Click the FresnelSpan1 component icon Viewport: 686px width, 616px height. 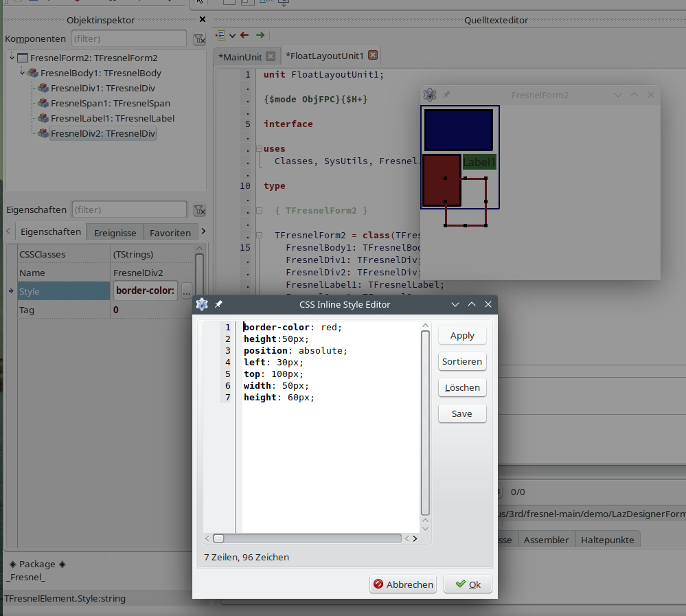(43, 103)
